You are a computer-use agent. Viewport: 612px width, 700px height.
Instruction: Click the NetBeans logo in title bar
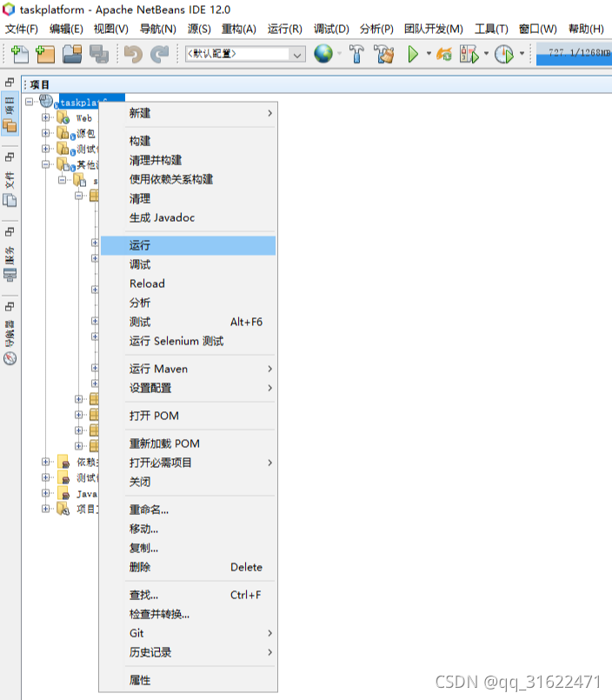(x=9, y=10)
